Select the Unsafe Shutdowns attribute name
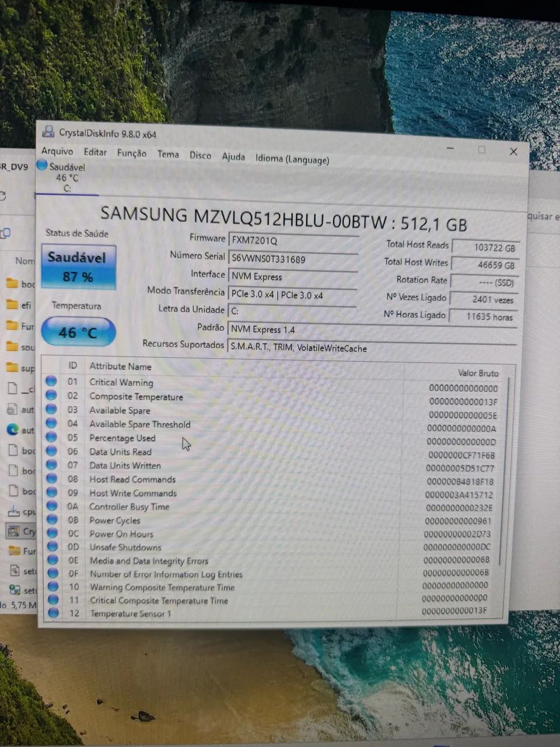Viewport: 560px width, 747px height. 125,547
